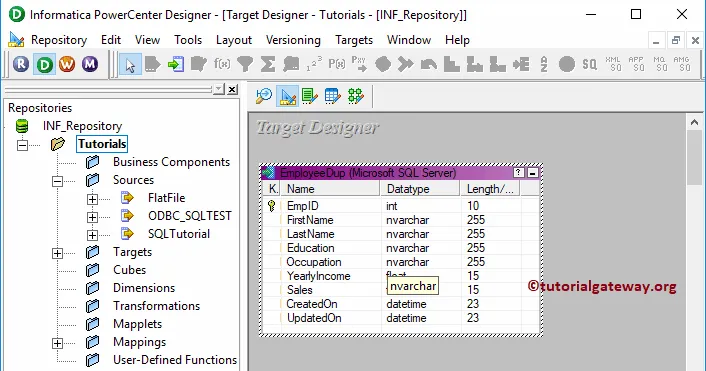Viewport: 706px width, 371px height.
Task: Select the MQ SQ toolbar icon
Action: [659, 64]
